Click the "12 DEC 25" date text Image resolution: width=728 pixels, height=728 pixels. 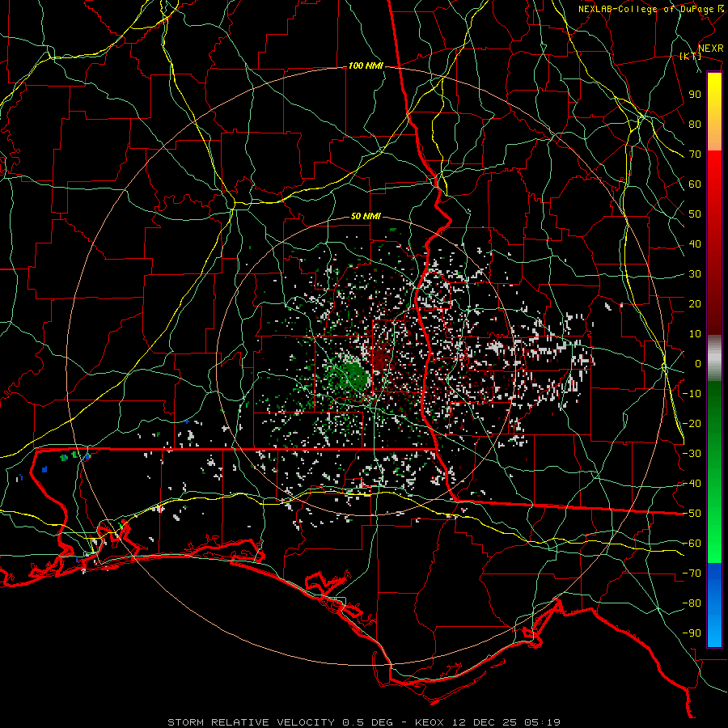pyautogui.click(x=484, y=722)
